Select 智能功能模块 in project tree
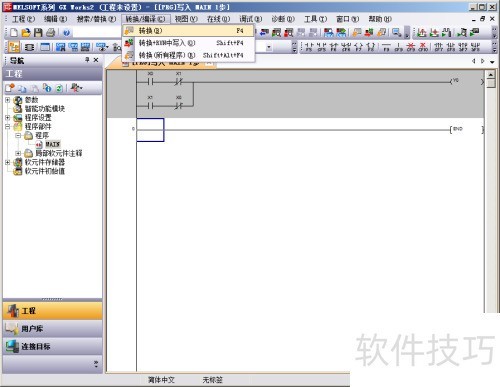 tap(45, 109)
